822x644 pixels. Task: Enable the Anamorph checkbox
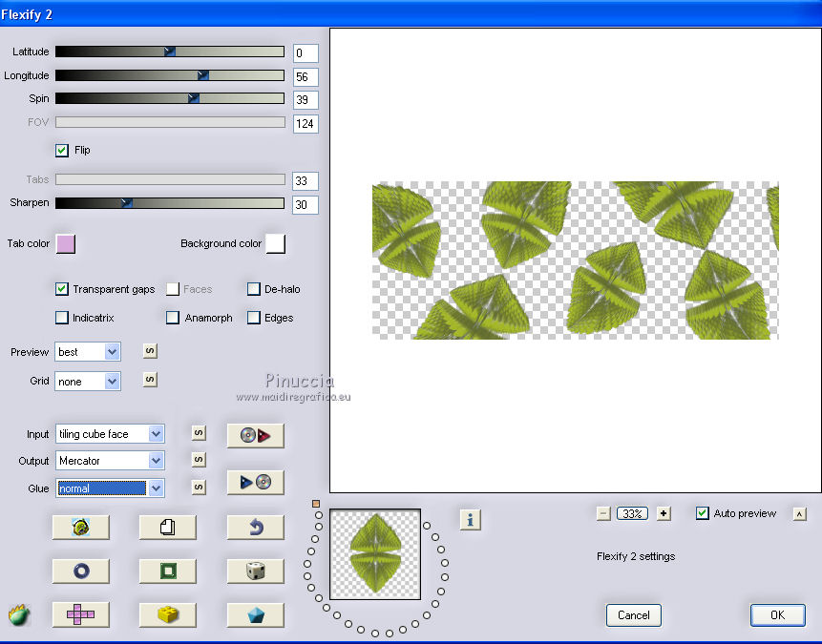[x=173, y=318]
